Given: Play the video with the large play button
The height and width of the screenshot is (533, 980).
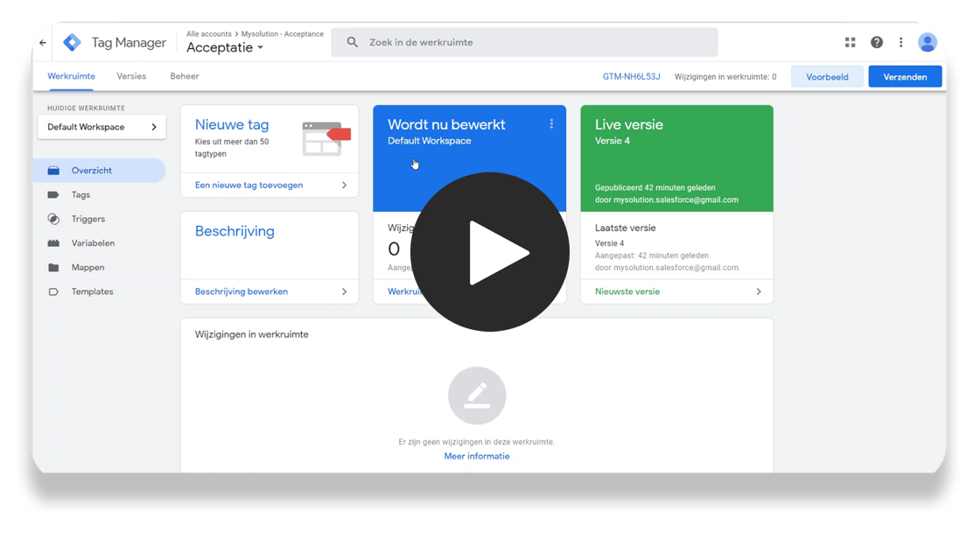Looking at the screenshot, I should coord(489,252).
